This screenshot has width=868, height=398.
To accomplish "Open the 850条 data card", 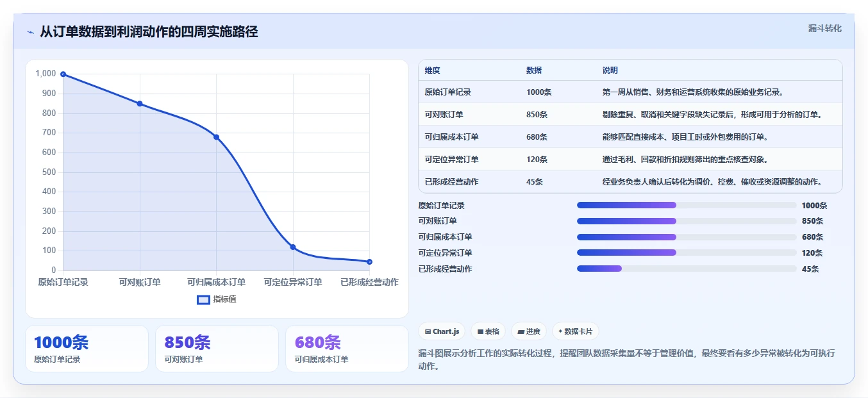I will 217,349.
